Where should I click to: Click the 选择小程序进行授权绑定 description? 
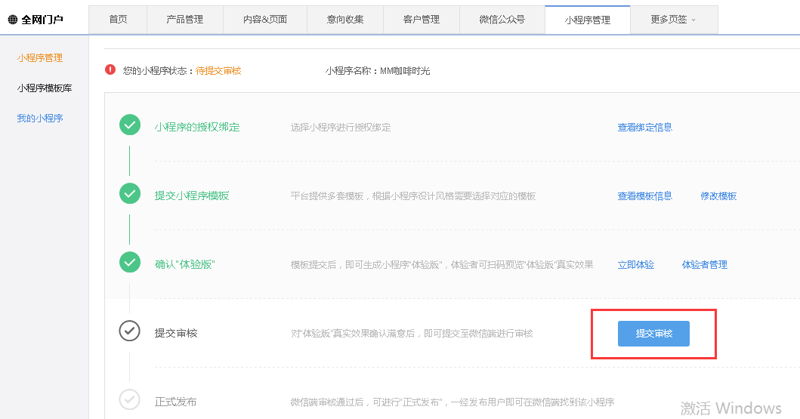tap(341, 127)
